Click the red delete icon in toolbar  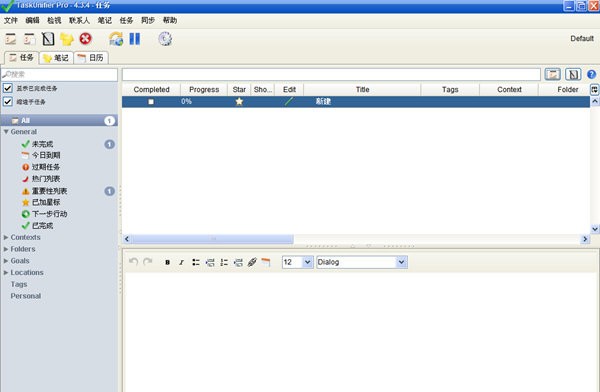[x=86, y=39]
